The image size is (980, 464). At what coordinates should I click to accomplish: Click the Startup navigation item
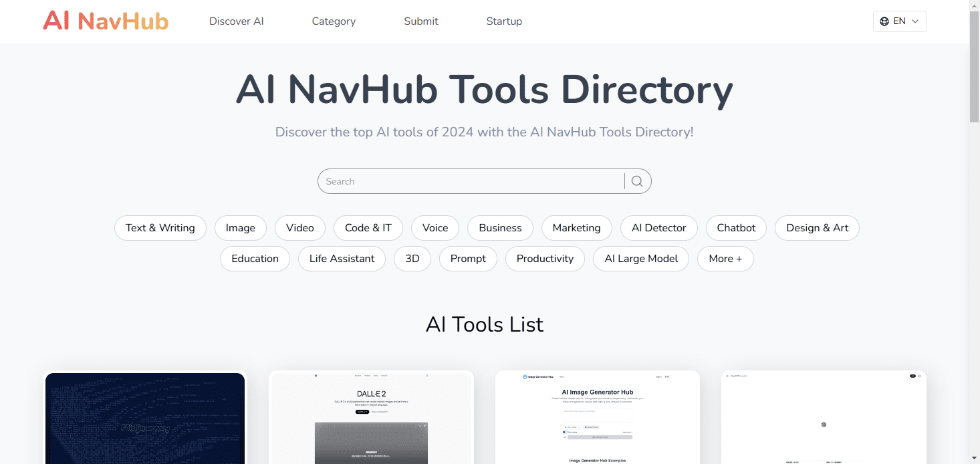point(504,21)
